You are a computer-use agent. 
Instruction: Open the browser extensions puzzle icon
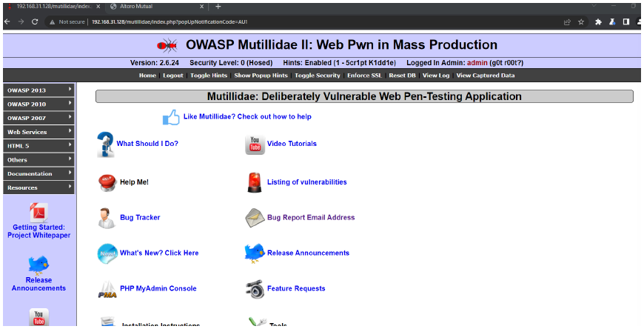[x=598, y=21]
